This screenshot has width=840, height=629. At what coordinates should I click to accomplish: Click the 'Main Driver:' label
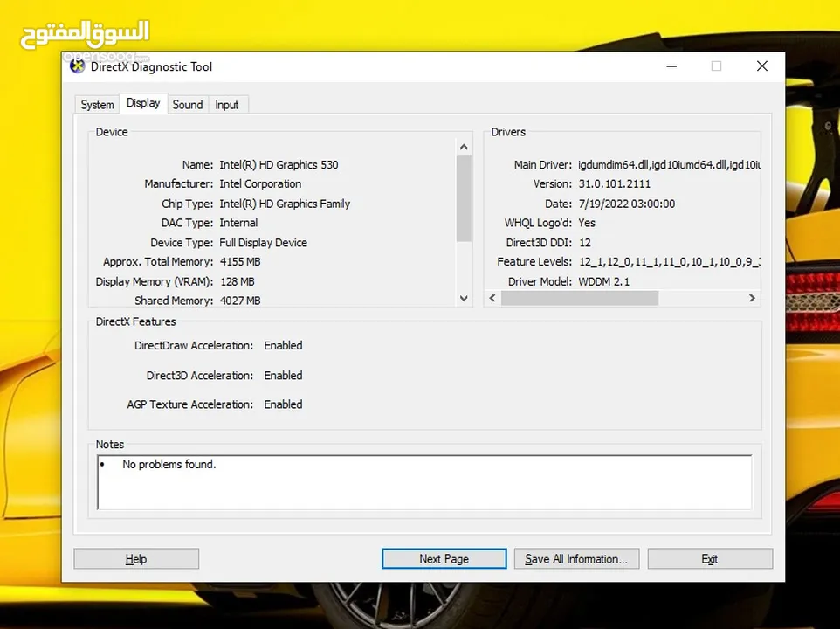click(x=542, y=165)
